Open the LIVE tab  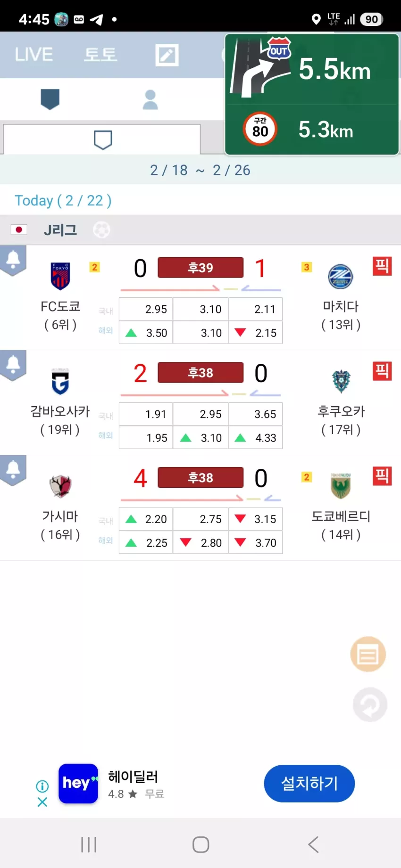pos(33,55)
